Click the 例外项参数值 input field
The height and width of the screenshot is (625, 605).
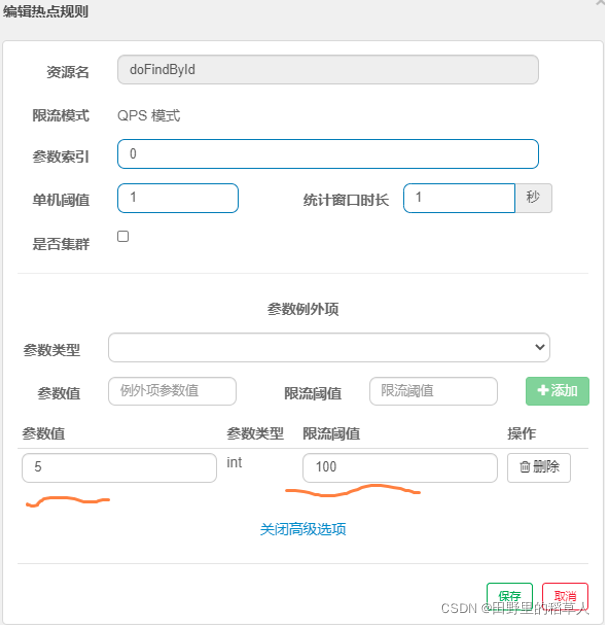coord(172,391)
